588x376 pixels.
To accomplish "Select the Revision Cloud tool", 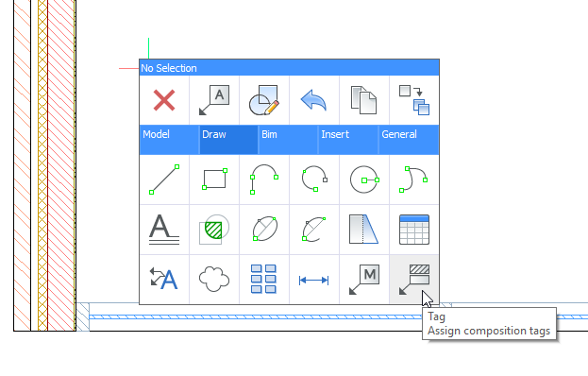I will [x=214, y=280].
